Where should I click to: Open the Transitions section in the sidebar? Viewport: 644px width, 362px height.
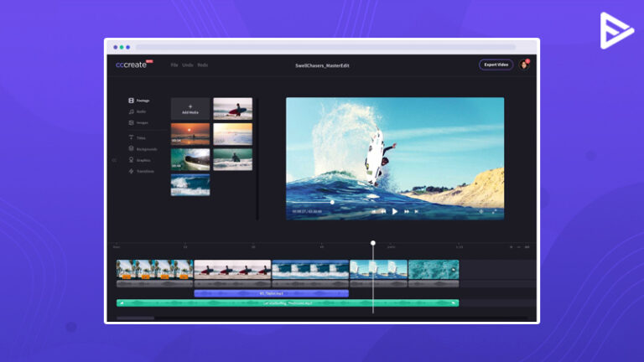click(x=141, y=171)
